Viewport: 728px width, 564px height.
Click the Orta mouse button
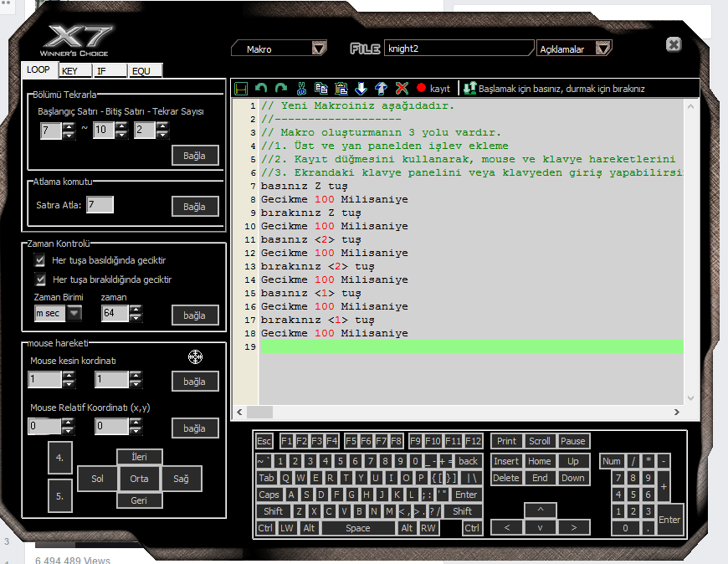point(139,479)
